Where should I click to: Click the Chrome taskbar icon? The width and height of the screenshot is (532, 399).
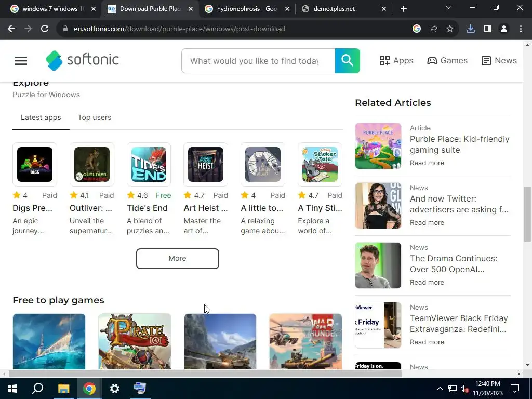89,389
